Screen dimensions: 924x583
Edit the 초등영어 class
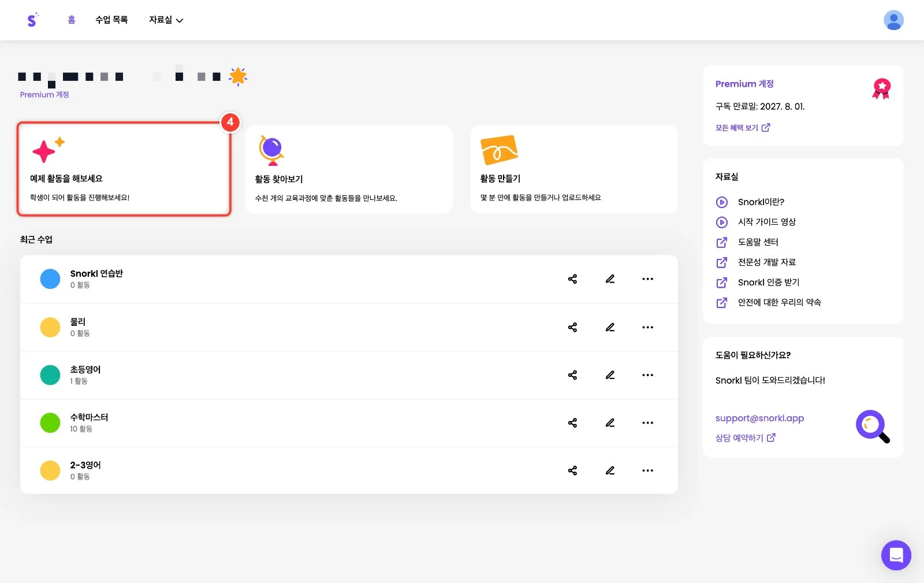click(610, 375)
